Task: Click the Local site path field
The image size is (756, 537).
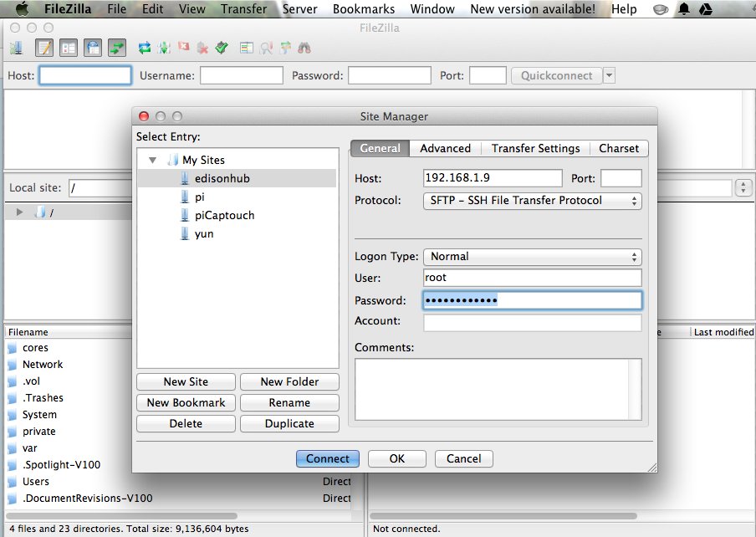Action: 100,187
